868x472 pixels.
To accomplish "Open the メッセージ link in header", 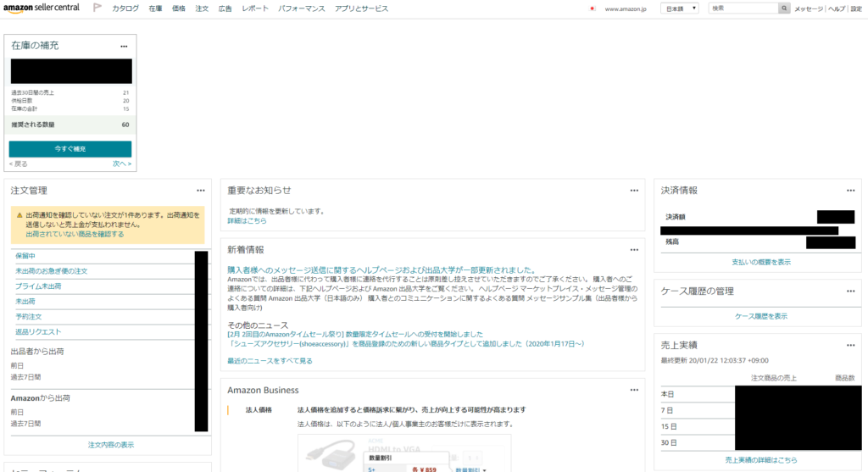I will tap(809, 8).
